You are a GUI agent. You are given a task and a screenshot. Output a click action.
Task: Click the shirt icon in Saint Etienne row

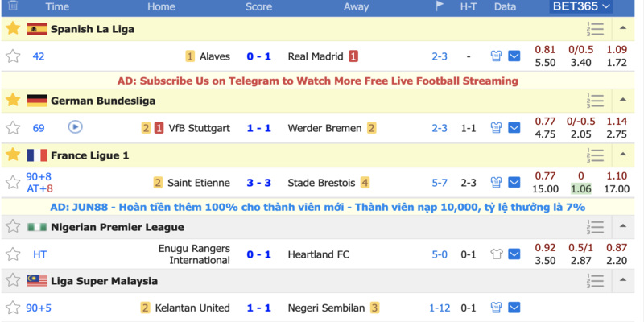(496, 183)
